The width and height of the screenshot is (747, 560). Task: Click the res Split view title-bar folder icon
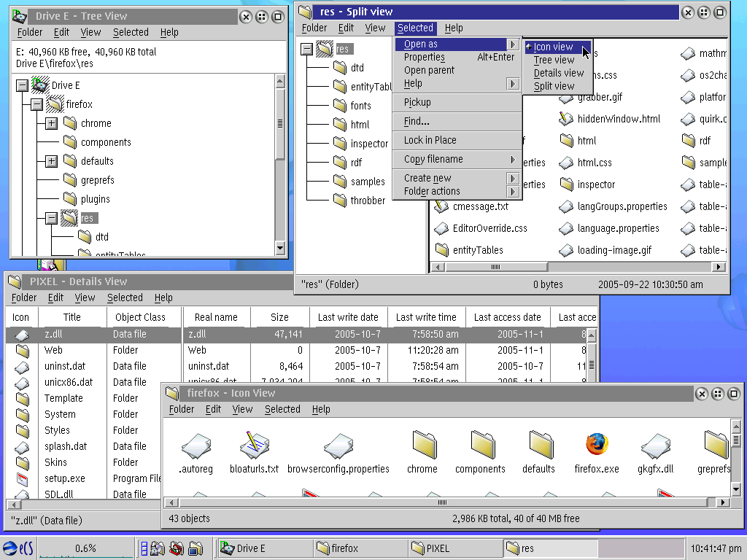coord(306,12)
